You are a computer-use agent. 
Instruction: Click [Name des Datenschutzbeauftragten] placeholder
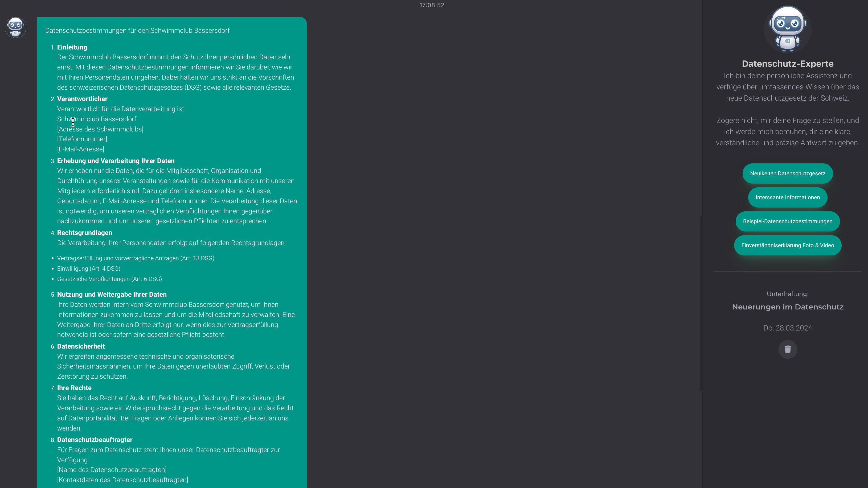112,470
